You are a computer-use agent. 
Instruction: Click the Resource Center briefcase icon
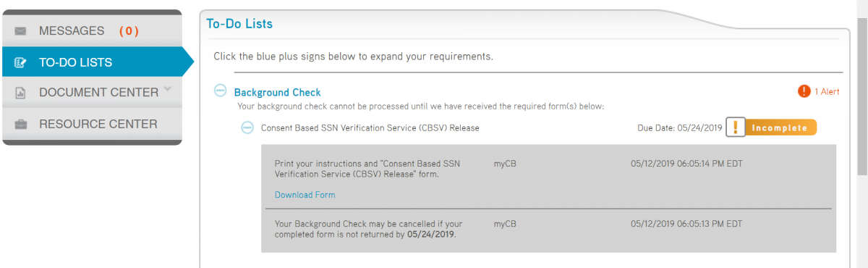pyautogui.click(x=21, y=124)
